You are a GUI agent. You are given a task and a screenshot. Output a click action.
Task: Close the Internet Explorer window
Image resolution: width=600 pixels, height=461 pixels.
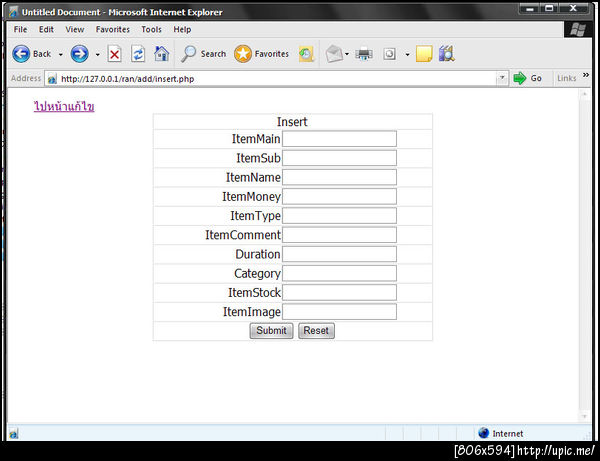point(573,8)
